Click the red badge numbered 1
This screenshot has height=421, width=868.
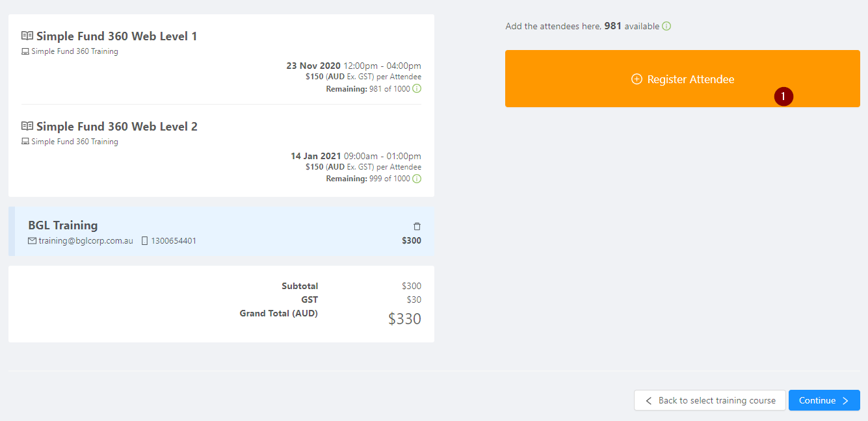(x=783, y=96)
